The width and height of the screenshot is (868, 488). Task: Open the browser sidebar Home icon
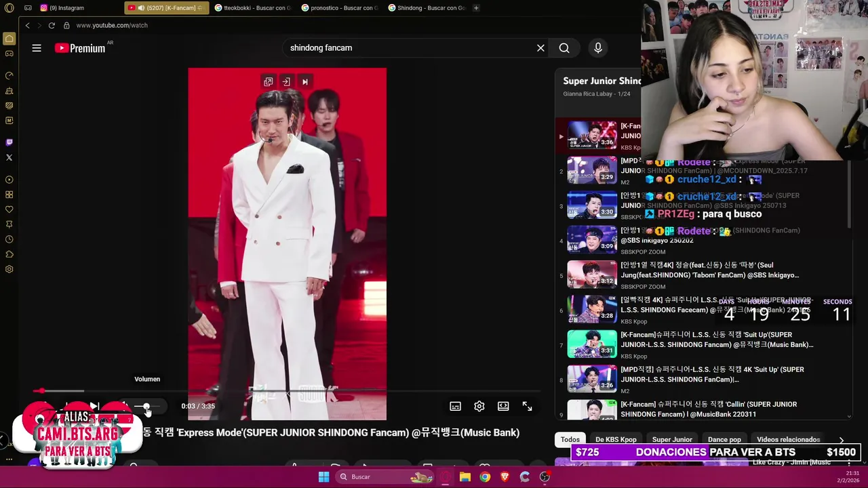coord(9,39)
